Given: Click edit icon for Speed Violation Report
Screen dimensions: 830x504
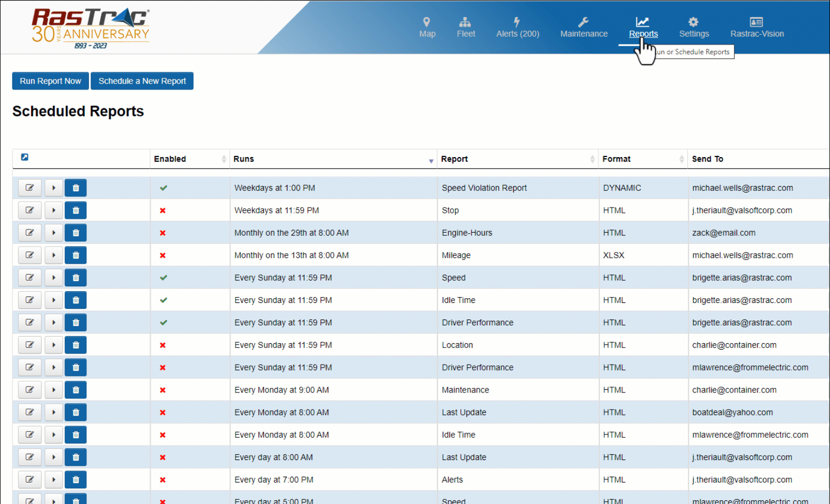Looking at the screenshot, I should coord(29,188).
